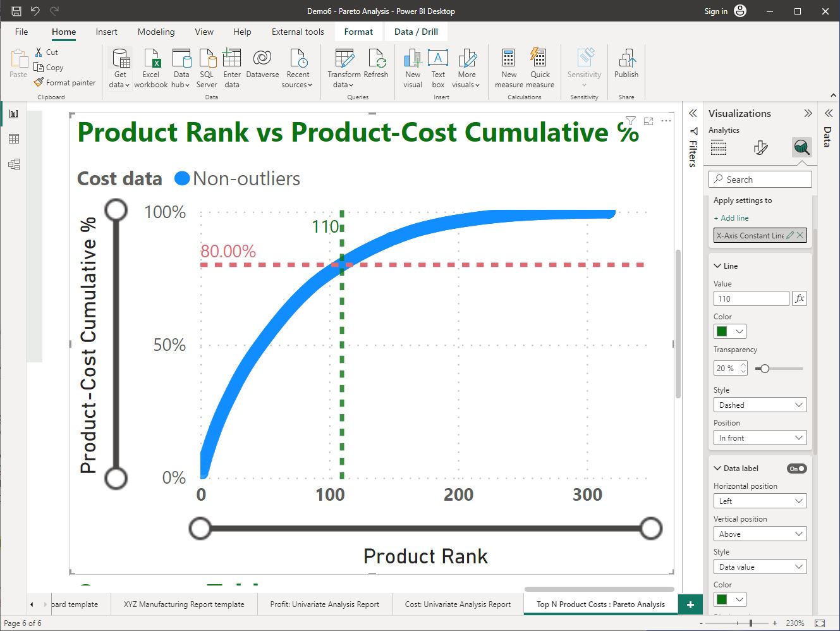Viewport: 840px width, 631px height.
Task: Click the Focus mode icon on visual
Action: pos(648,120)
